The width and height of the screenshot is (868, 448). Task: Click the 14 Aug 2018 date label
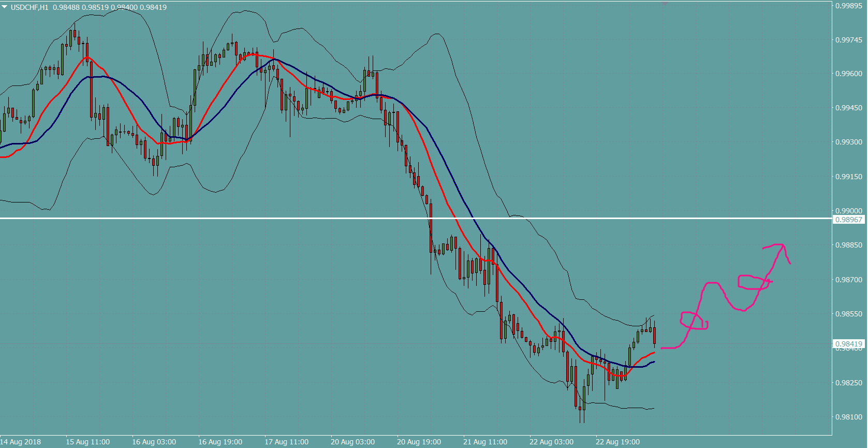(21, 442)
